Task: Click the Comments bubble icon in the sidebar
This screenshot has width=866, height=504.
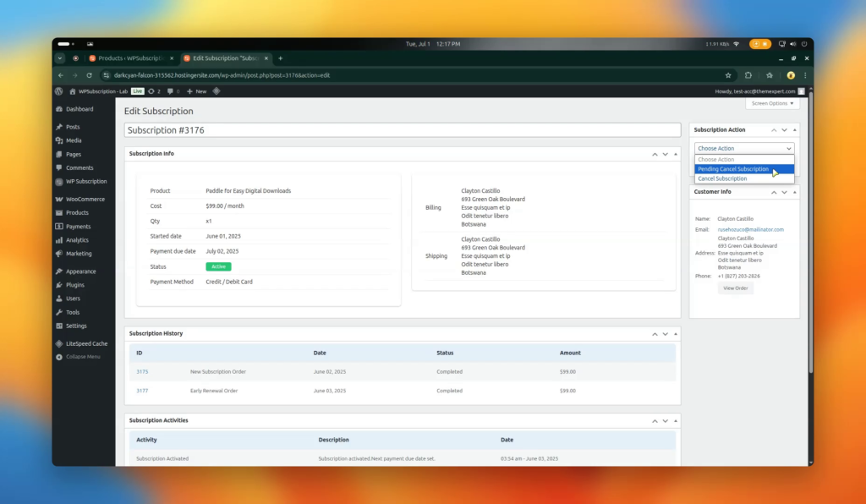Action: 59,167
